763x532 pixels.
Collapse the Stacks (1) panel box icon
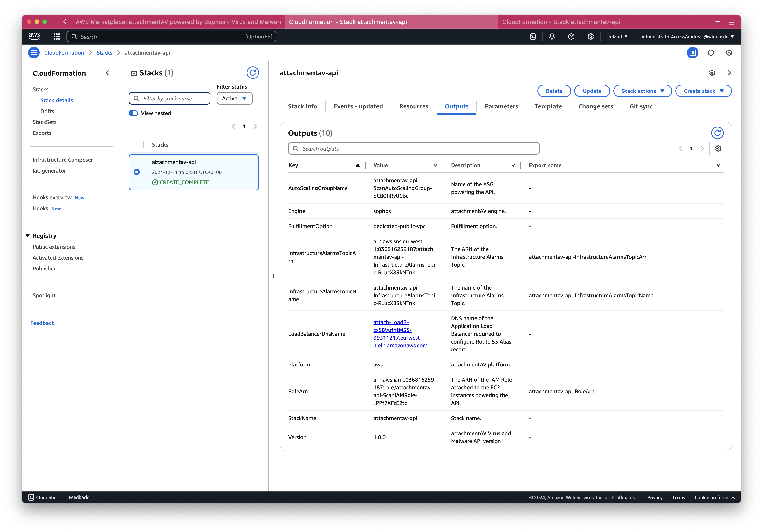coord(134,73)
